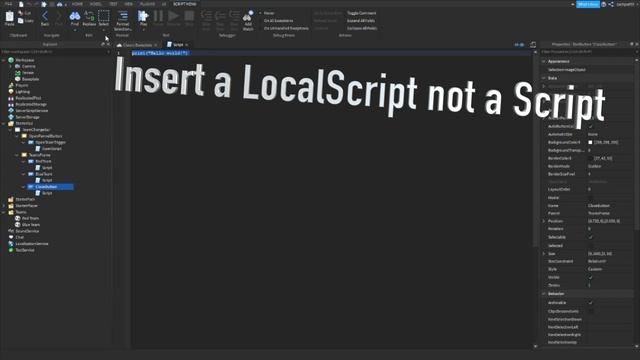
Task: Click the Add Watch icon
Action: 248,16
